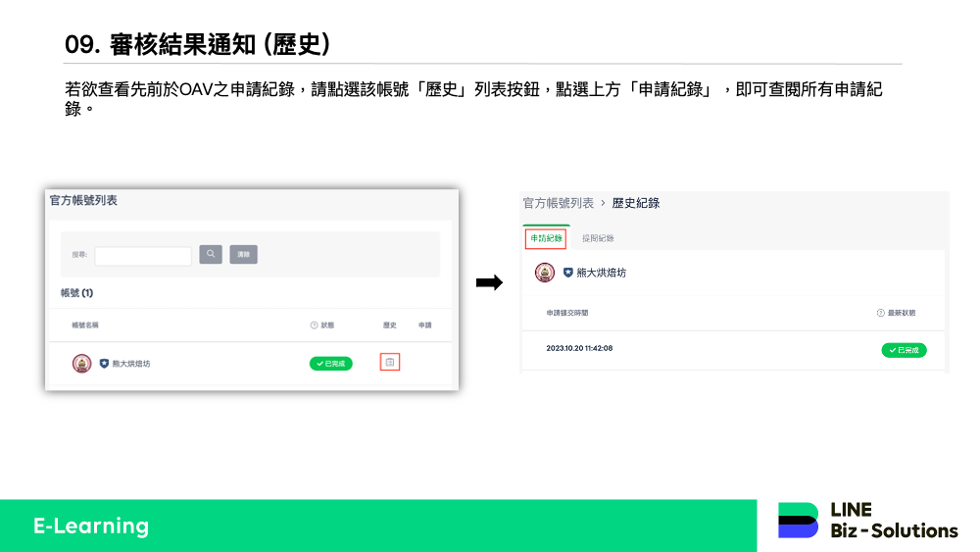Click the 熊大烘焙坊 avatar in history page
Screen dimensions: 980x552
pos(545,273)
